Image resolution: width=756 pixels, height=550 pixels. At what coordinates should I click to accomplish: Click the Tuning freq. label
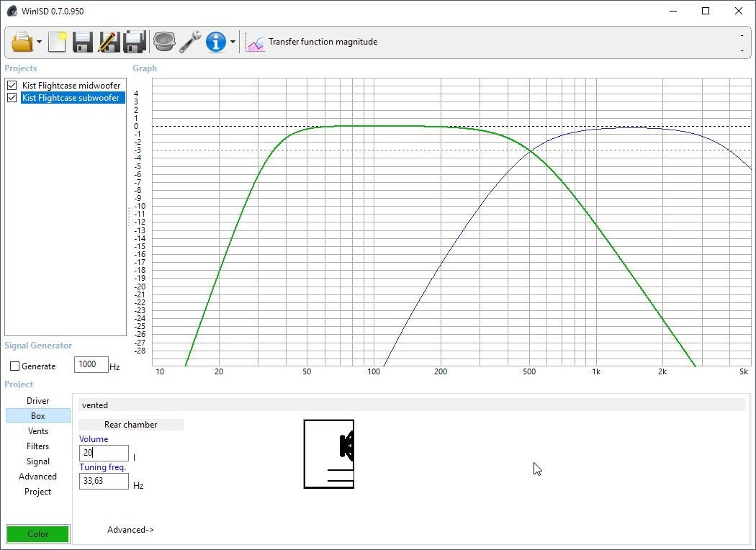point(103,467)
